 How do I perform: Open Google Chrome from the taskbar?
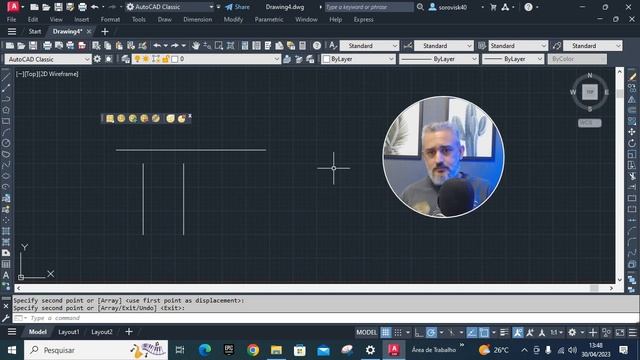click(x=253, y=350)
